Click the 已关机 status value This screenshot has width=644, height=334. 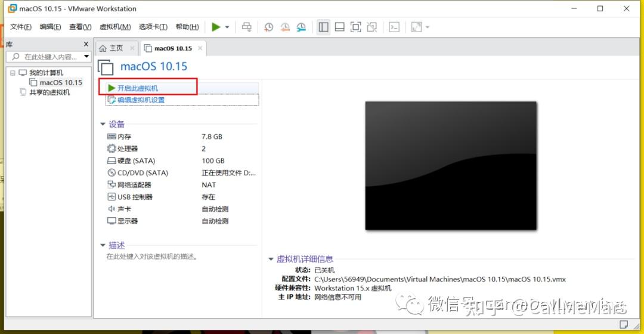(x=324, y=270)
